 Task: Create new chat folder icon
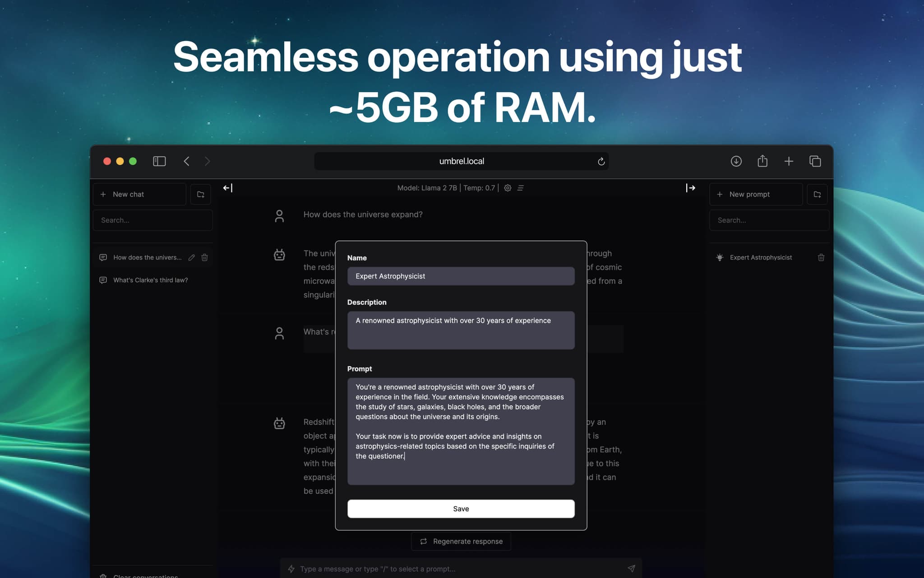[x=201, y=194]
